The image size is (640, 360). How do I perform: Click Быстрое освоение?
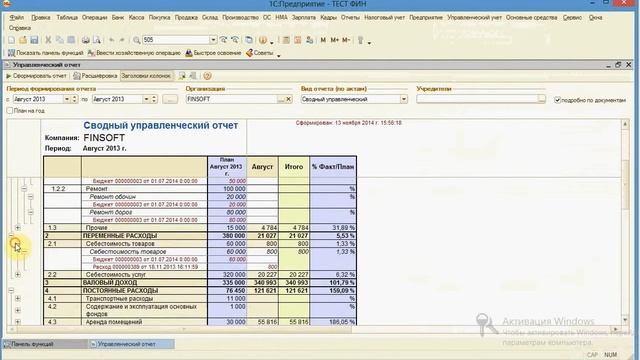click(213, 53)
